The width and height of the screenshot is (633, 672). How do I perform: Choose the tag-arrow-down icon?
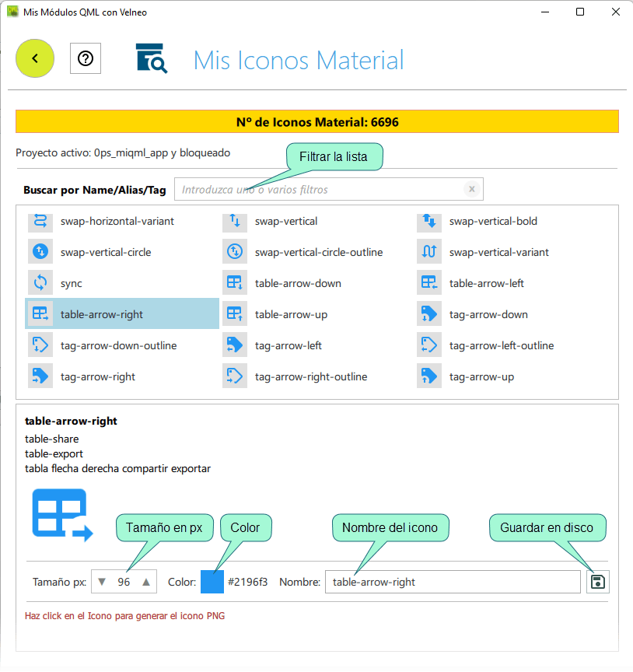(x=488, y=314)
